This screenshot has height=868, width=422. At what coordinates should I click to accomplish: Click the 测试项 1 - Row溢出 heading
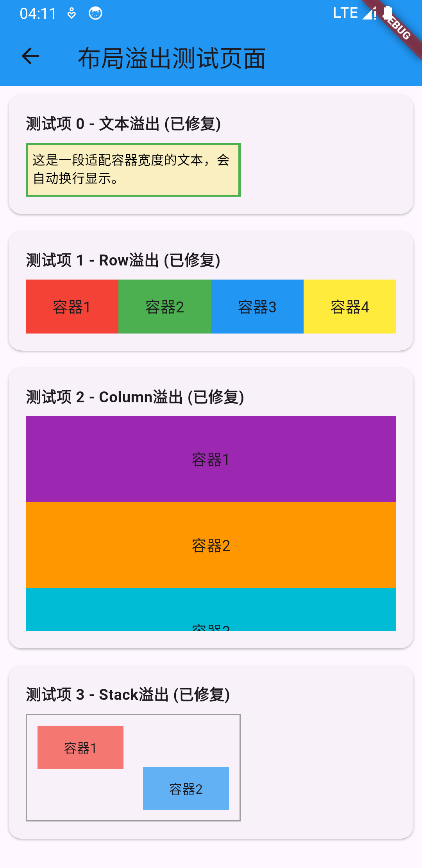123,260
